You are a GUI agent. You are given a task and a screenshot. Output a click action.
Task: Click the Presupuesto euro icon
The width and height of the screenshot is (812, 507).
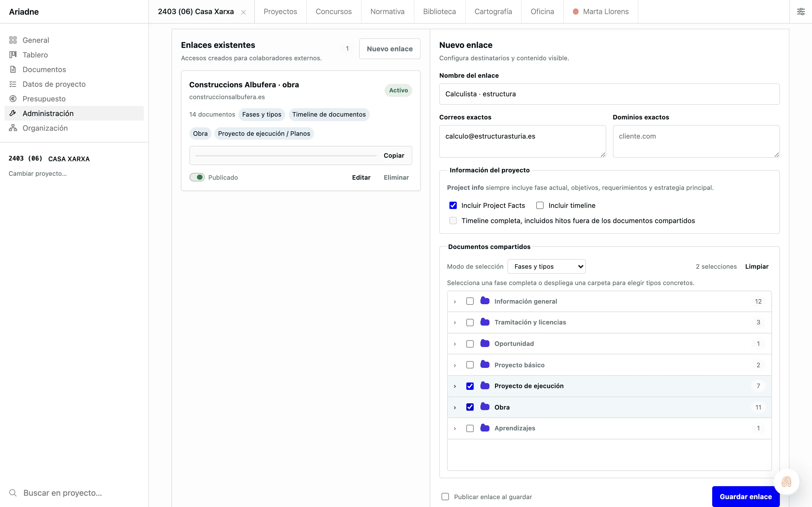(13, 99)
